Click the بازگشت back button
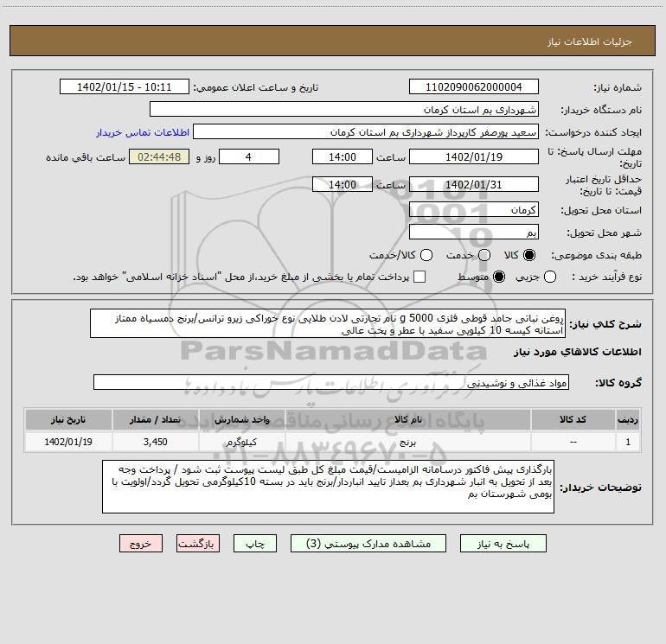The width and height of the screenshot is (666, 644). pyautogui.click(x=198, y=544)
